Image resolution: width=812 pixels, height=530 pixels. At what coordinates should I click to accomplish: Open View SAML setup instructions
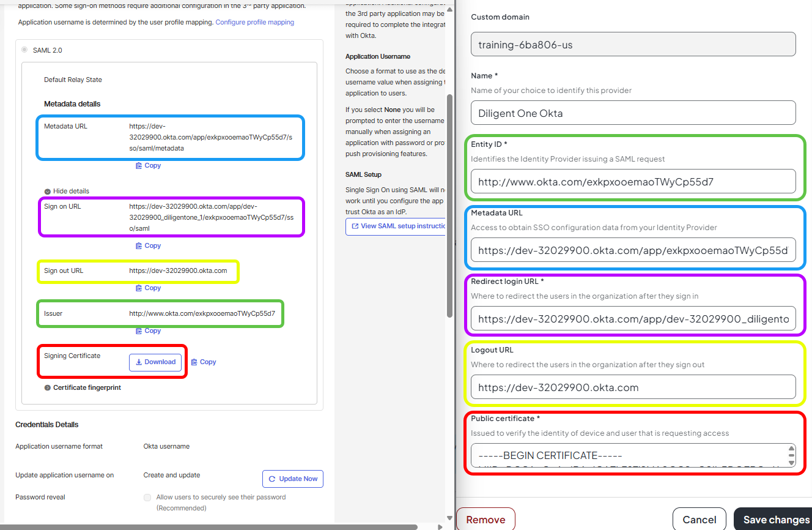click(395, 226)
